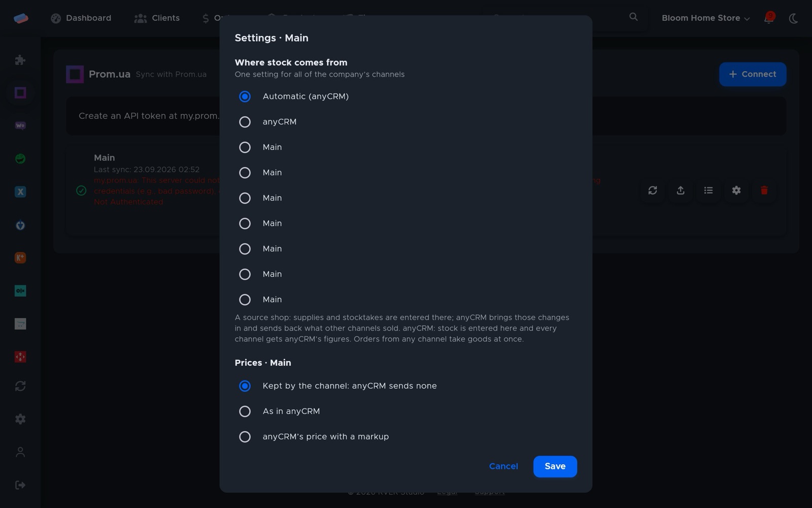Open the grey square integration icon in sidebar
812x508 pixels.
point(20,324)
